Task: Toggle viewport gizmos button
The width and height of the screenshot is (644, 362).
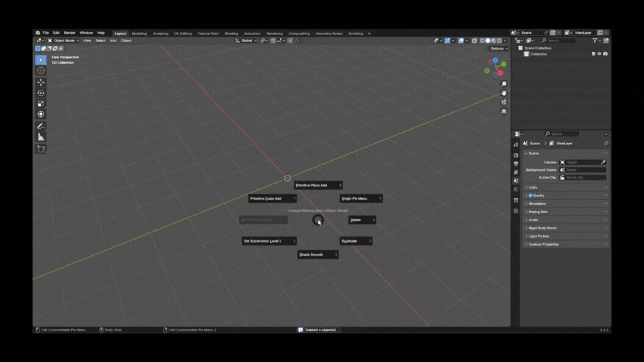Action: [447, 41]
